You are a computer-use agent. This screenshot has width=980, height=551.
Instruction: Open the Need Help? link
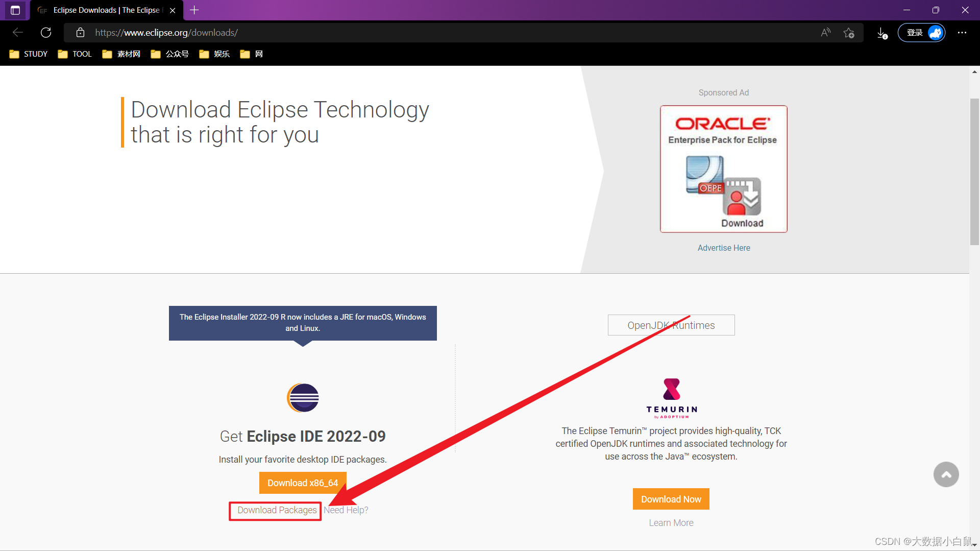346,510
